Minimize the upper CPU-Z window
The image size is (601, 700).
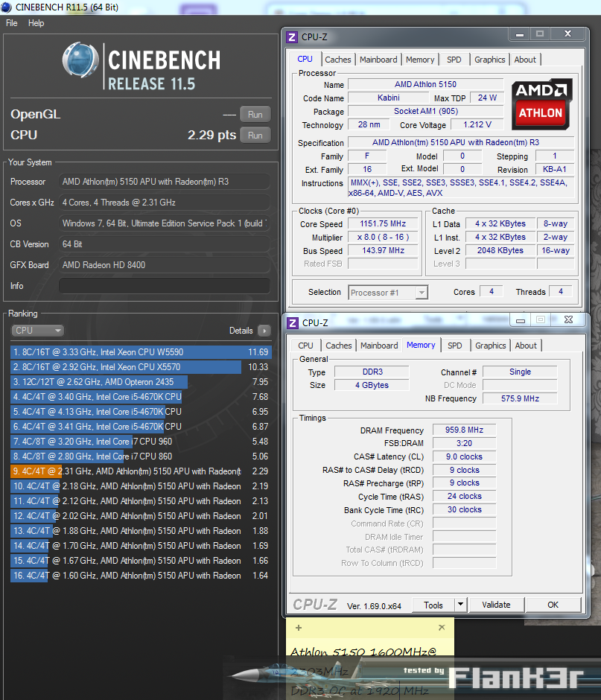pos(520,34)
